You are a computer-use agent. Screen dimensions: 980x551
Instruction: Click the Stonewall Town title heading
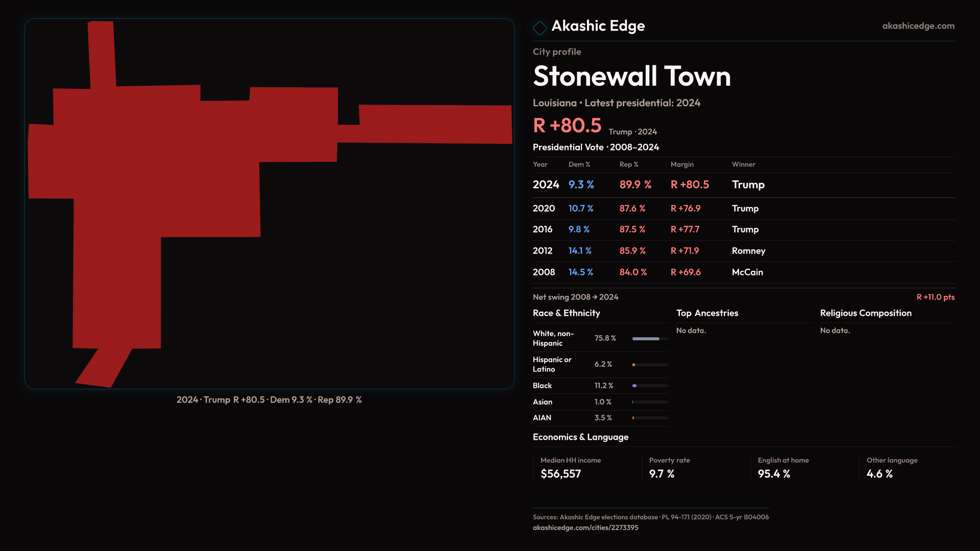[x=631, y=77]
